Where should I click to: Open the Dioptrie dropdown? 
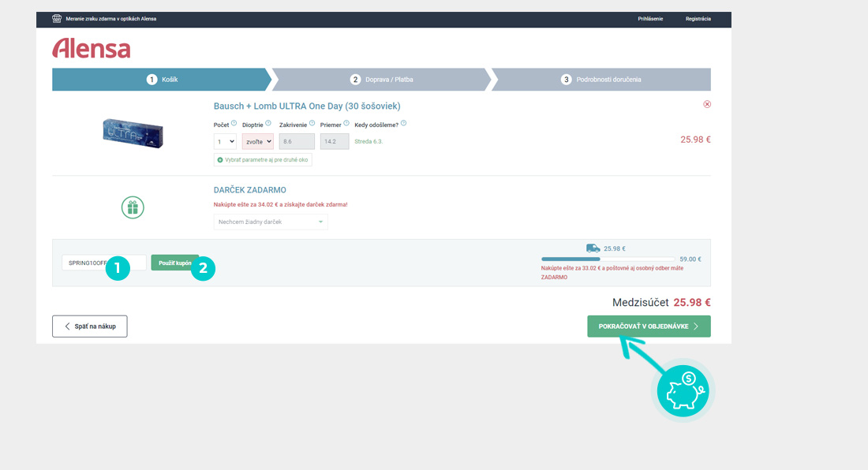pos(257,141)
